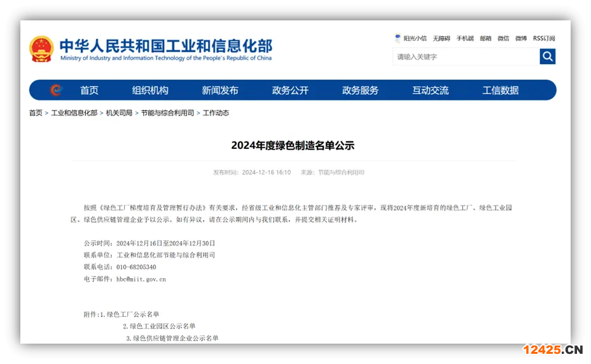Click the phone number 010-68205340
The height and width of the screenshot is (364, 591).
click(x=136, y=267)
